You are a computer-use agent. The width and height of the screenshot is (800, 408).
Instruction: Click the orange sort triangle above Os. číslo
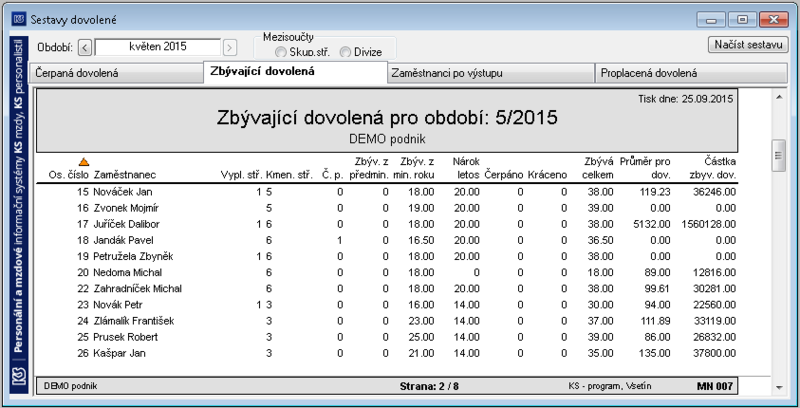[84, 162]
